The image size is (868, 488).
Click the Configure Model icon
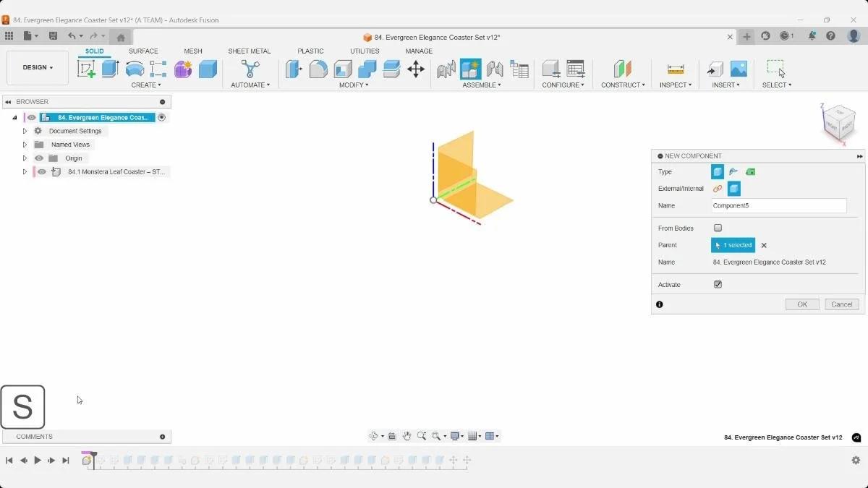(551, 69)
